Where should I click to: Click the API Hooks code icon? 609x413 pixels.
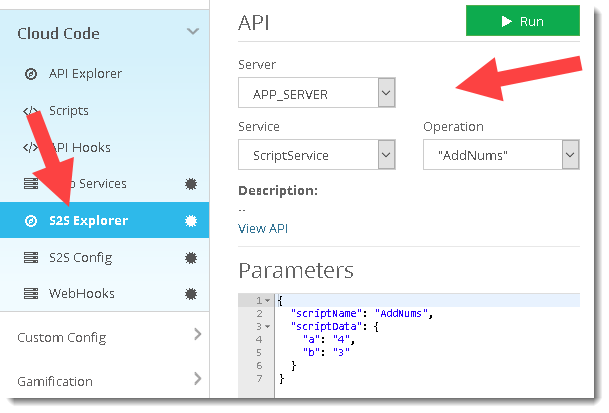coord(30,148)
